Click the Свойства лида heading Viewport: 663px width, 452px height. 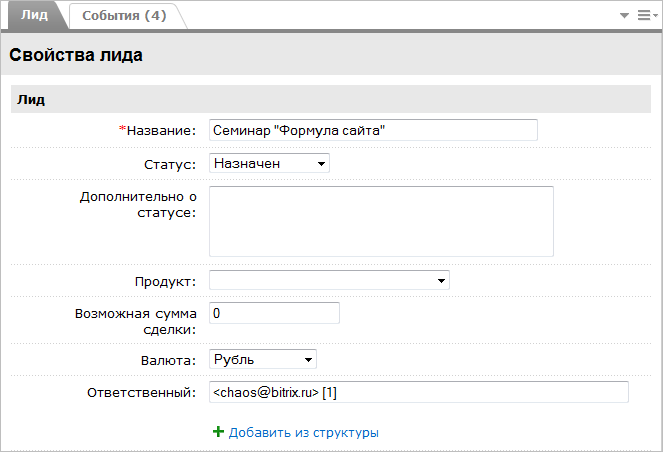(x=76, y=56)
